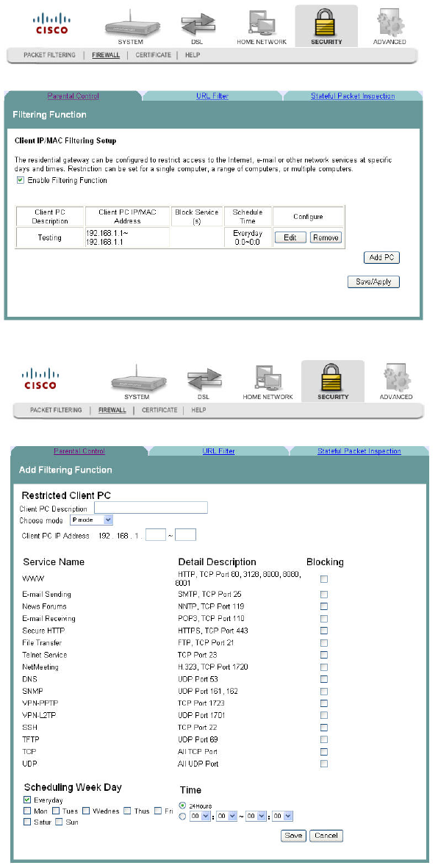This screenshot has width=438, height=868.
Task: Click the lower ADVANCED gears icon
Action: (x=396, y=380)
